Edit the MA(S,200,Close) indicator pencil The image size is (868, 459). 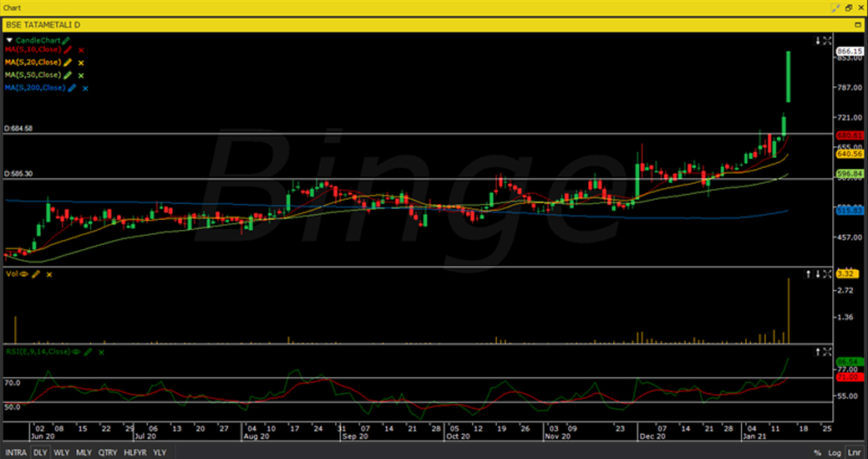(72, 88)
